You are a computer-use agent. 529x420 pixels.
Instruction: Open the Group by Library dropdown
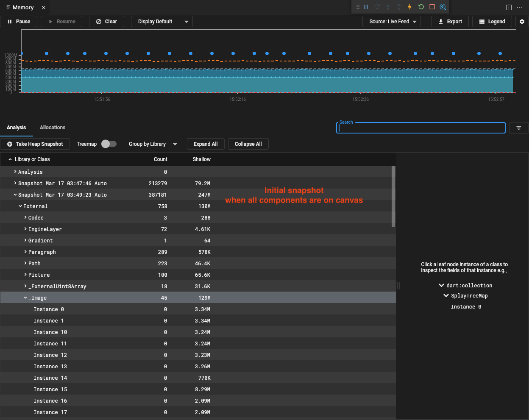(x=153, y=144)
